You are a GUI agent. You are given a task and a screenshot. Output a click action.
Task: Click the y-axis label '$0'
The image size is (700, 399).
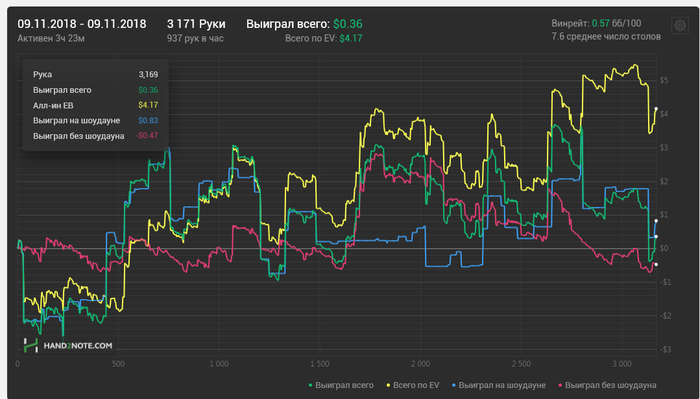(664, 249)
